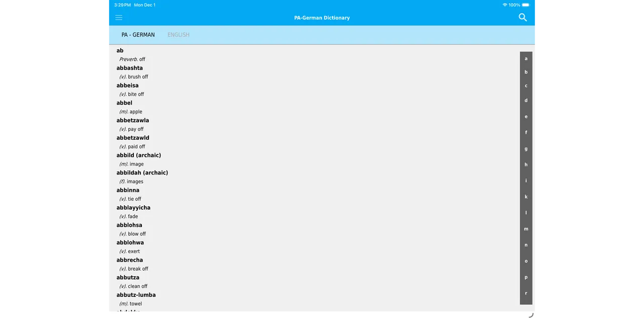Viewport: 644px width, 319px height.
Task: Open the navigation hamburger menu
Action: 119,18
